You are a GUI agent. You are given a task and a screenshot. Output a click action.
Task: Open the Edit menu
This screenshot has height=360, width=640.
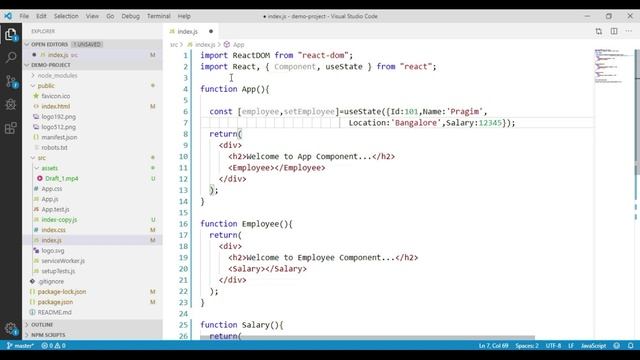pyautogui.click(x=41, y=16)
